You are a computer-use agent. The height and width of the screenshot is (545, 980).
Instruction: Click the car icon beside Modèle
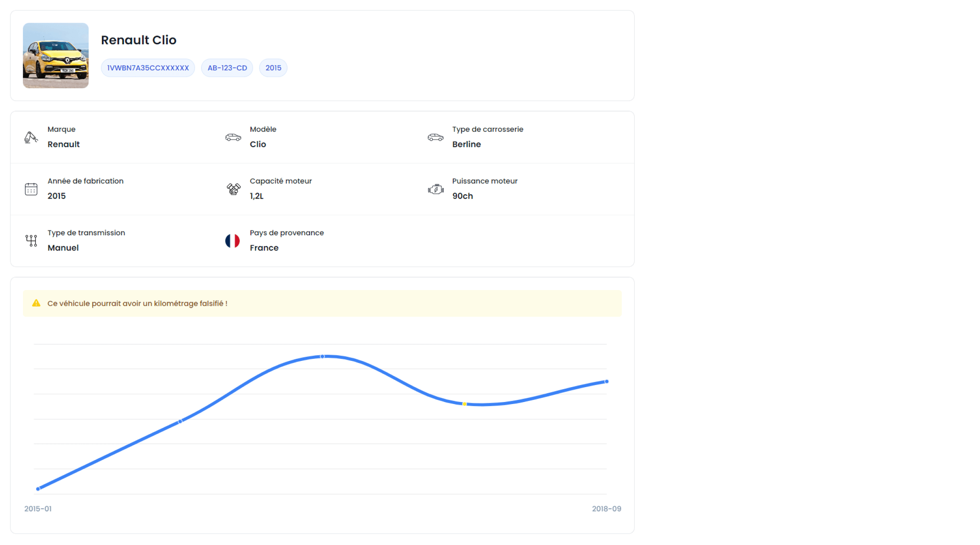coord(233,137)
